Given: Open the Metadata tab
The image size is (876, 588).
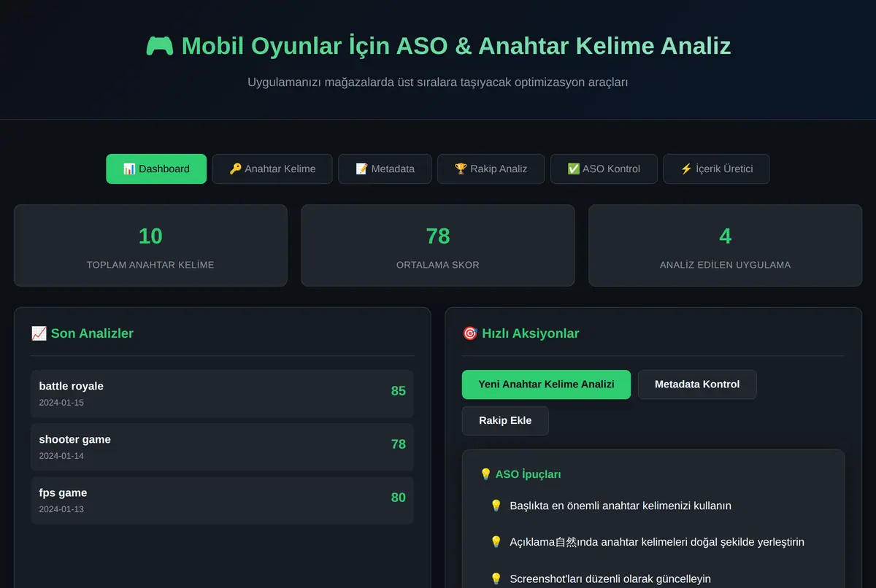Looking at the screenshot, I should coord(385,169).
